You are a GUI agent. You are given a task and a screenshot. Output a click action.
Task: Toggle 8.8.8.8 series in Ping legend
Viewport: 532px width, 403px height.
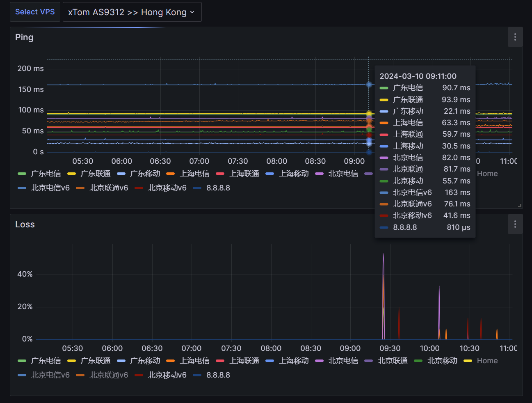click(218, 188)
